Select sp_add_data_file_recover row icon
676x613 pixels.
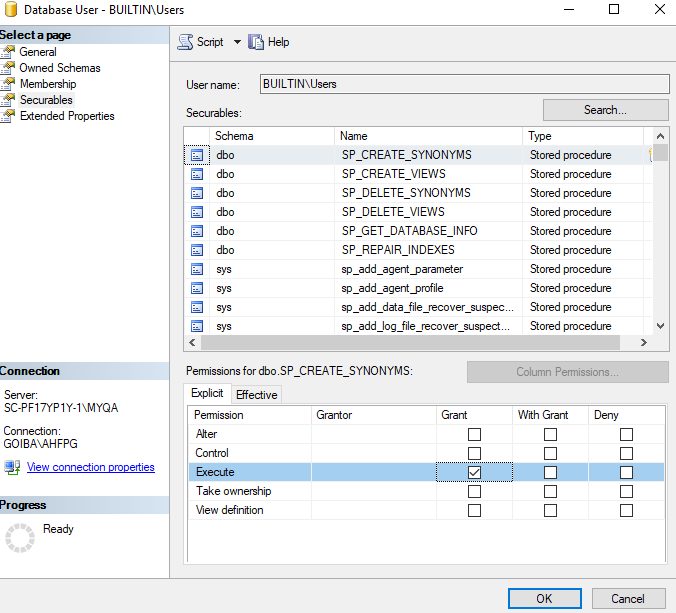[x=197, y=307]
